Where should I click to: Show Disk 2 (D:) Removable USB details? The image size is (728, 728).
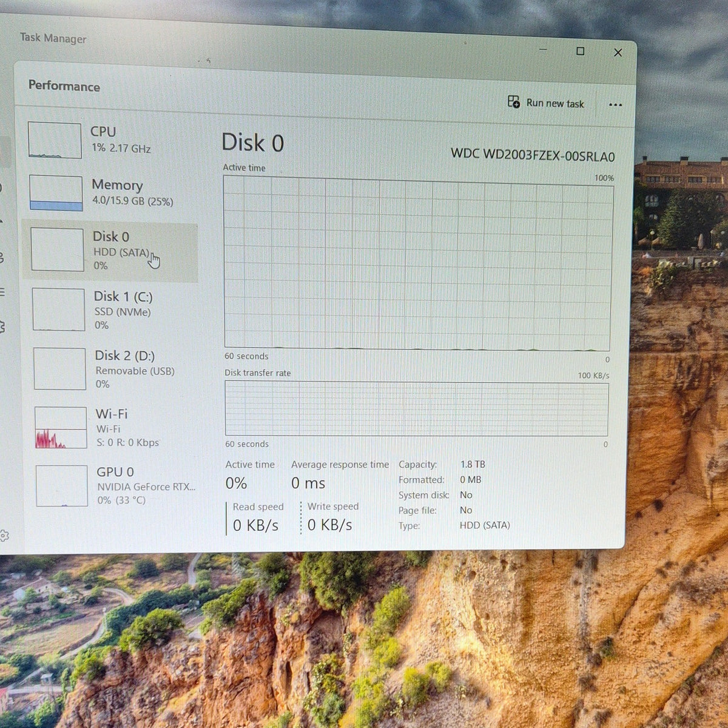[x=112, y=369]
